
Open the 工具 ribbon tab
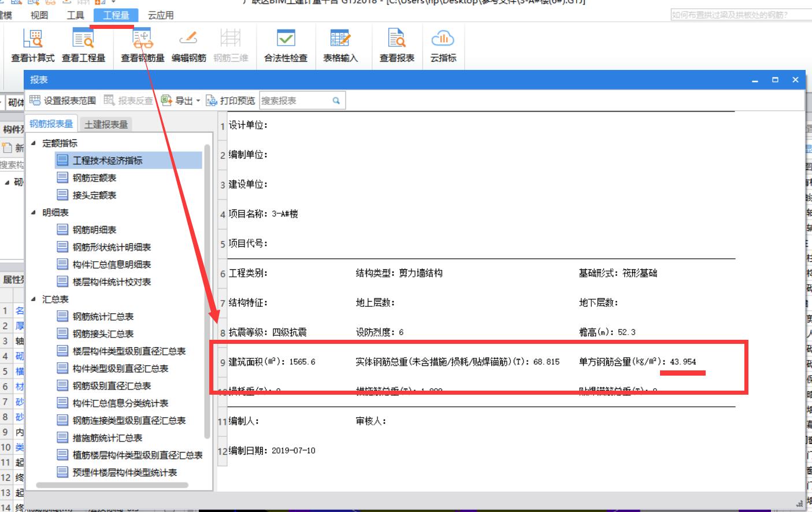point(75,15)
